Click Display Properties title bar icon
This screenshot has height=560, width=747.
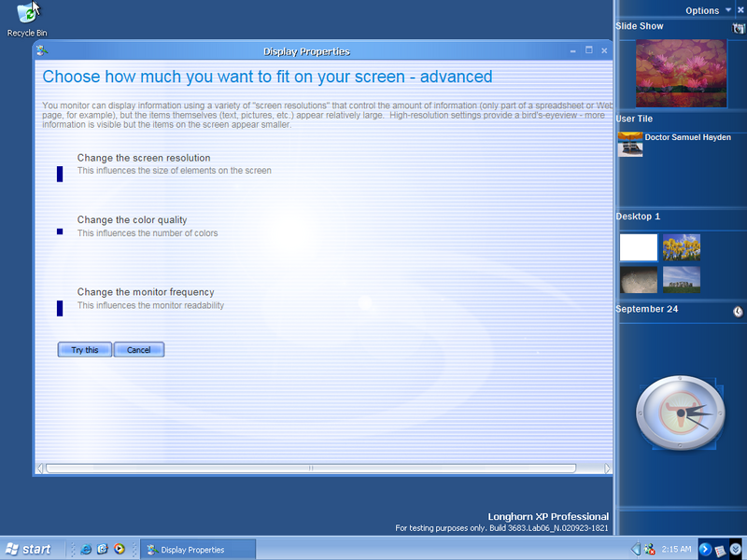pyautogui.click(x=42, y=50)
